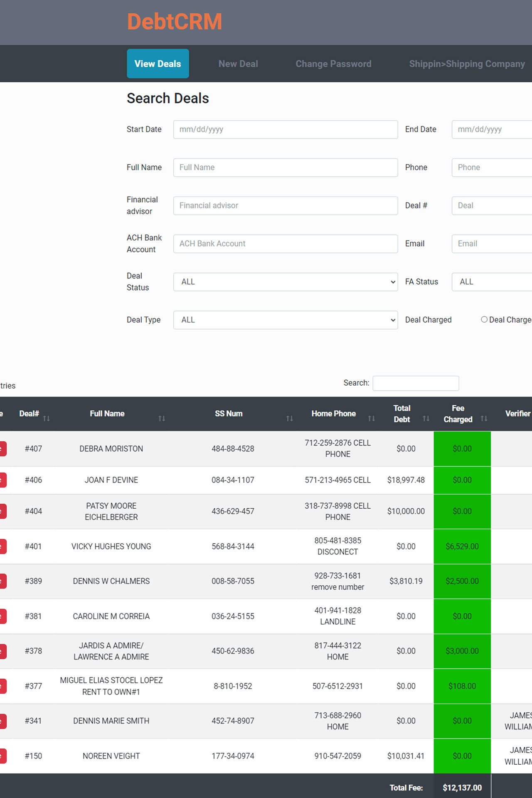Image resolution: width=532 pixels, height=798 pixels.
Task: Click the View Deals button
Action: (158, 64)
